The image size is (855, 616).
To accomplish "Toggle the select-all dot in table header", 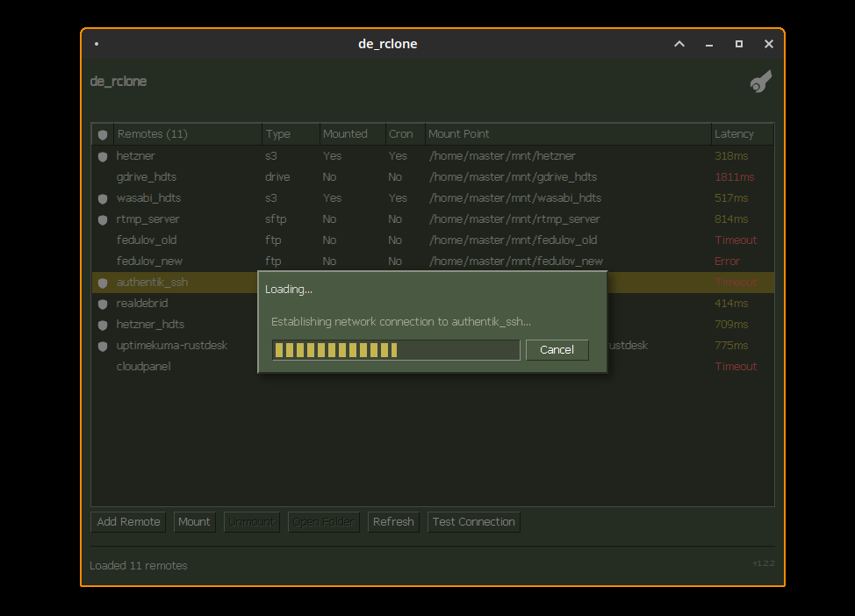I will click(x=102, y=134).
